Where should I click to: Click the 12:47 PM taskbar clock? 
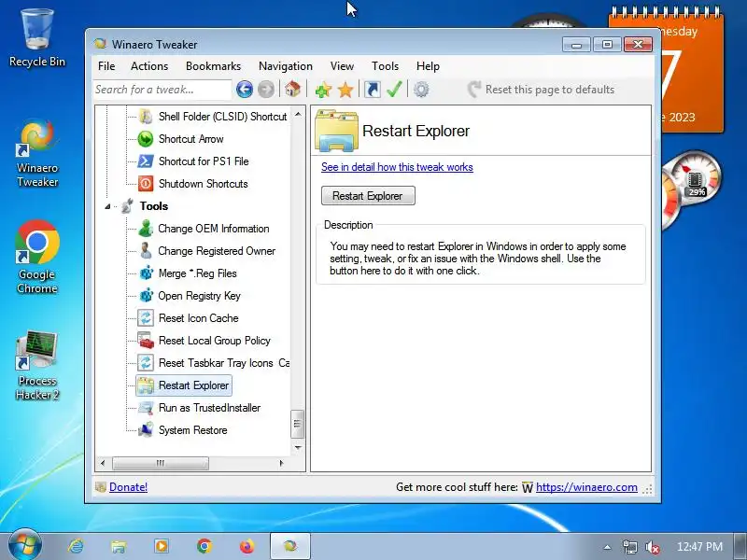pyautogui.click(x=699, y=547)
